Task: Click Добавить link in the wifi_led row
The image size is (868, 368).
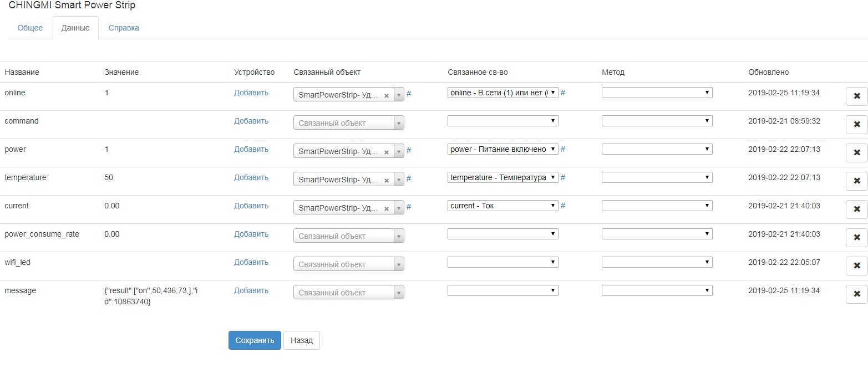Action: pyautogui.click(x=251, y=262)
